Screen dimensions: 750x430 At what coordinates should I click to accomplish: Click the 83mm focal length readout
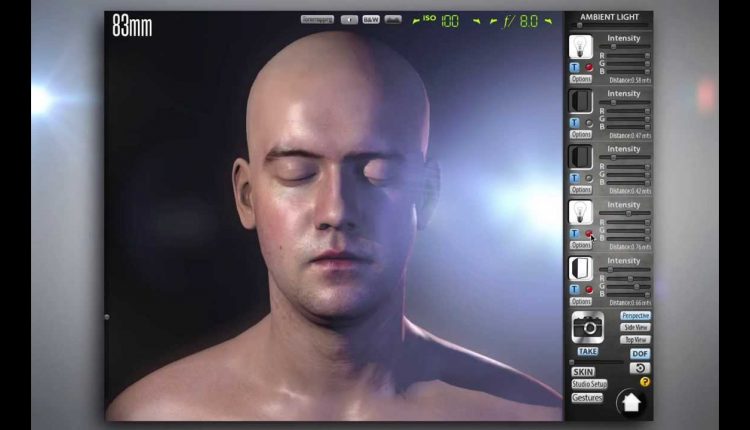coord(132,26)
